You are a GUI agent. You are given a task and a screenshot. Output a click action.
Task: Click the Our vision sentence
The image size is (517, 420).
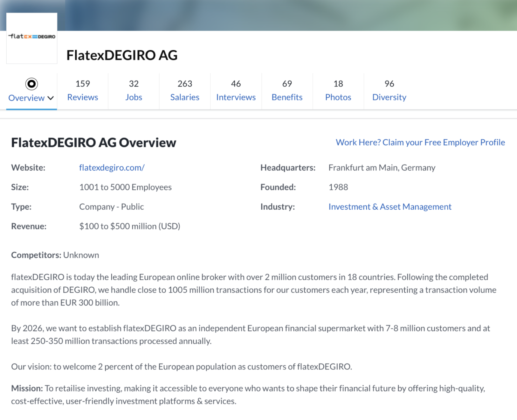pyautogui.click(x=182, y=367)
